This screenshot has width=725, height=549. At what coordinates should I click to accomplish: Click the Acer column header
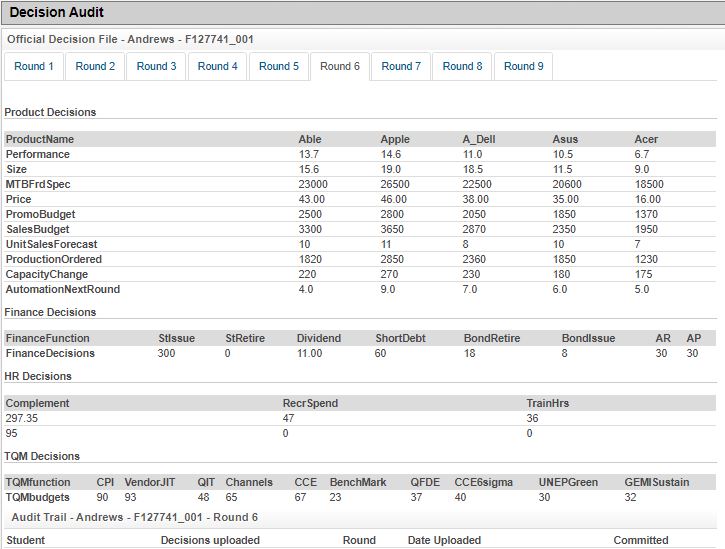coord(646,139)
